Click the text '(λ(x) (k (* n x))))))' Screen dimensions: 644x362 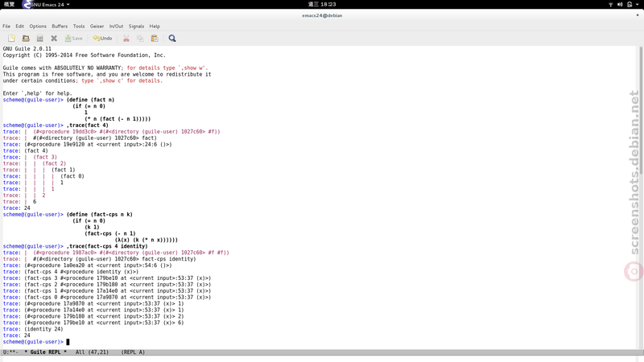coord(147,240)
